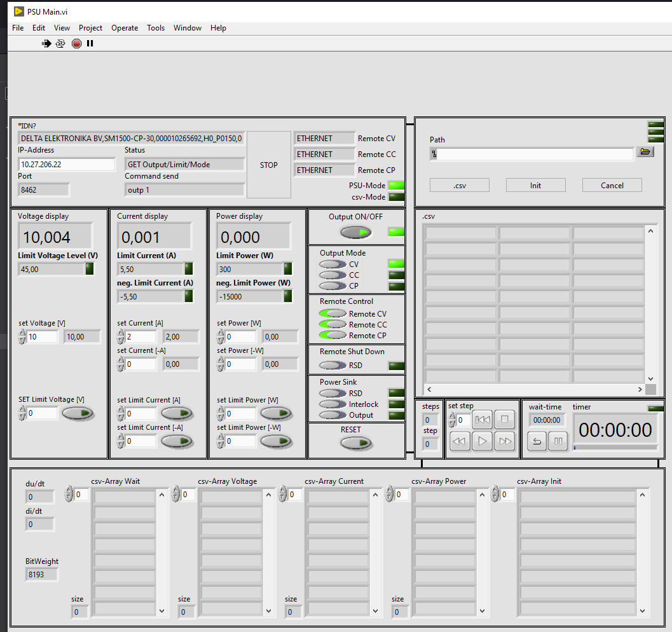Click the timer reset arrow button
The width and height of the screenshot is (672, 632).
[537, 441]
